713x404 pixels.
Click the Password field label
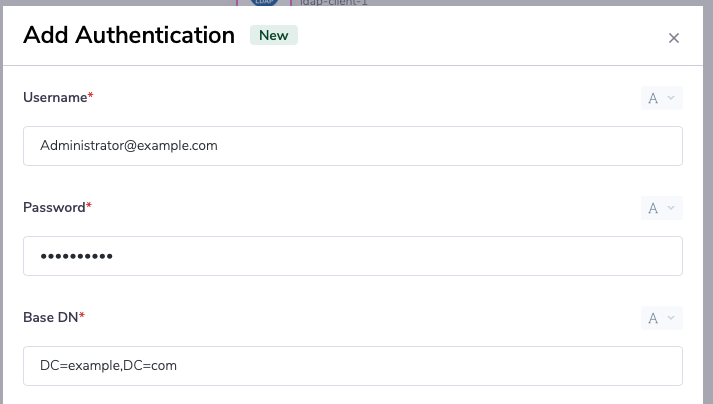pos(53,207)
